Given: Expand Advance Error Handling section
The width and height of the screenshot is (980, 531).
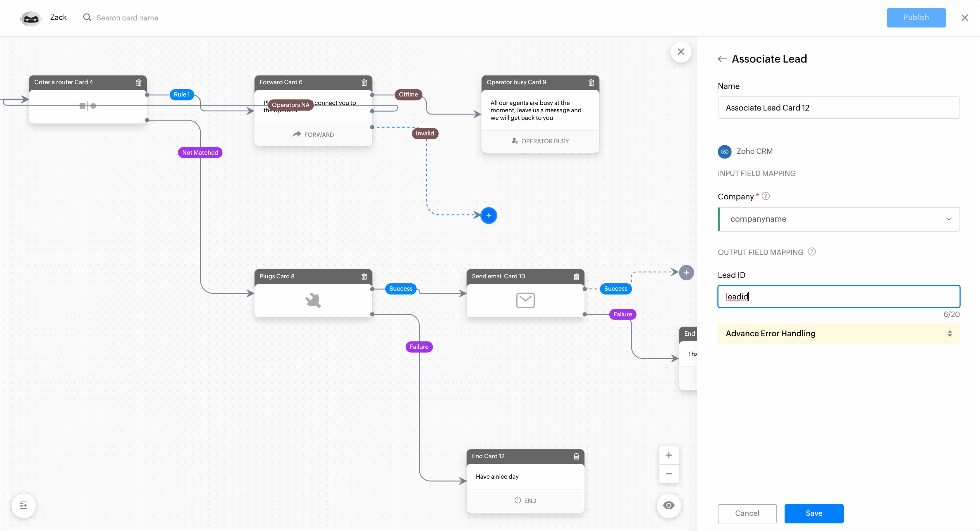Looking at the screenshot, I should coord(838,334).
